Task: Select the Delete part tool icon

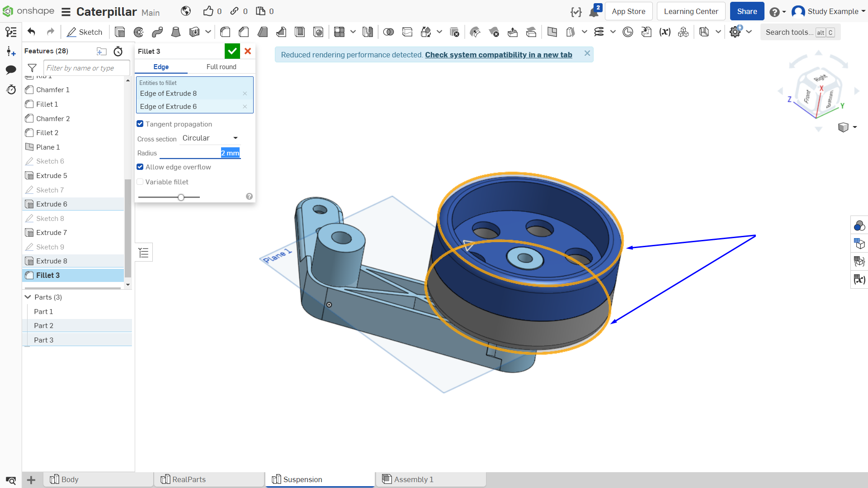Action: (454, 32)
